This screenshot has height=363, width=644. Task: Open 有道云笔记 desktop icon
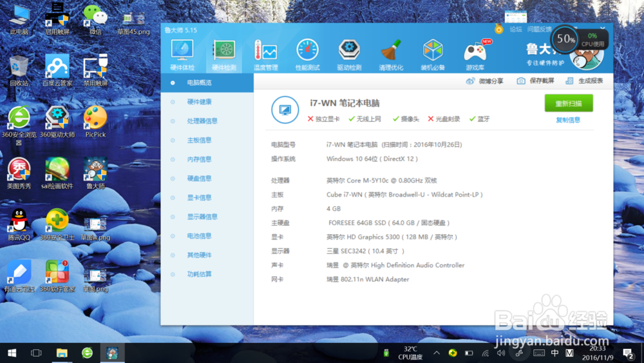coord(19,276)
